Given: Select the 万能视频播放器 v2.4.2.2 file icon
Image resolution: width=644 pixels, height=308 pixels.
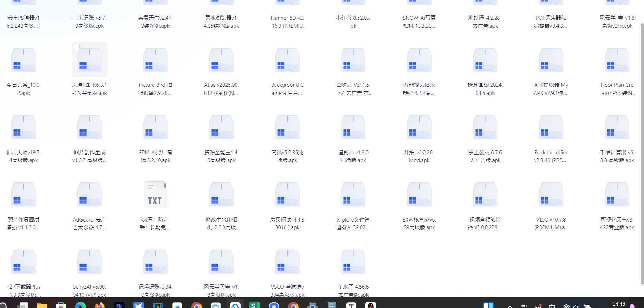Looking at the screenshot, I should [x=419, y=60].
